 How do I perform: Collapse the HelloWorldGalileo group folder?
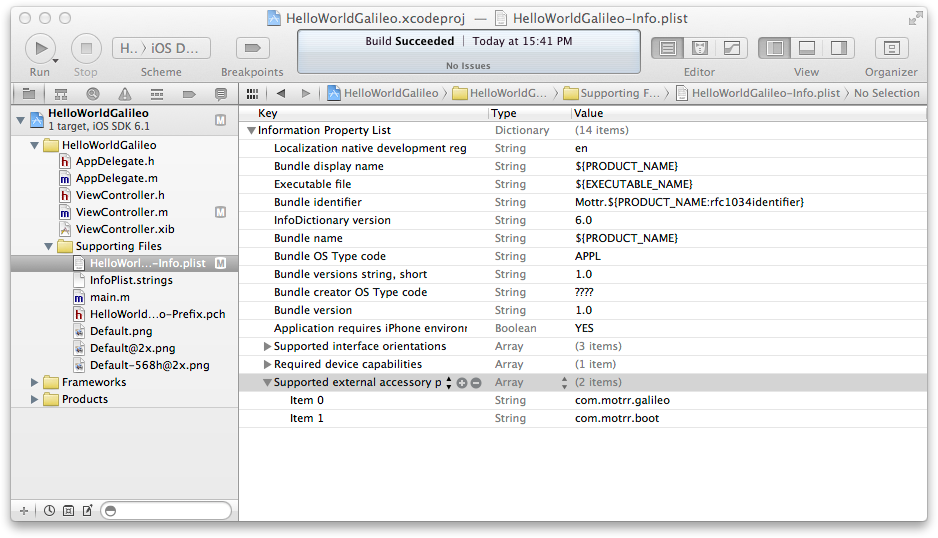pyautogui.click(x=34, y=145)
